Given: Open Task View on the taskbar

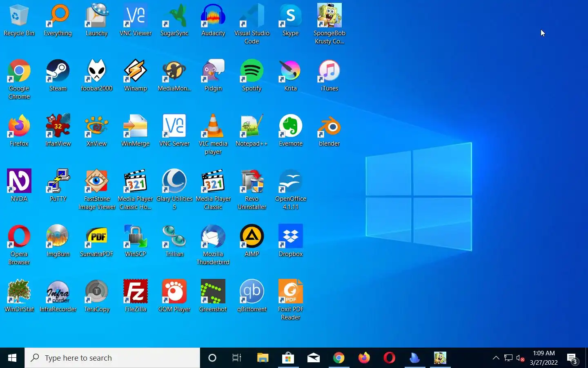Looking at the screenshot, I should (x=237, y=358).
